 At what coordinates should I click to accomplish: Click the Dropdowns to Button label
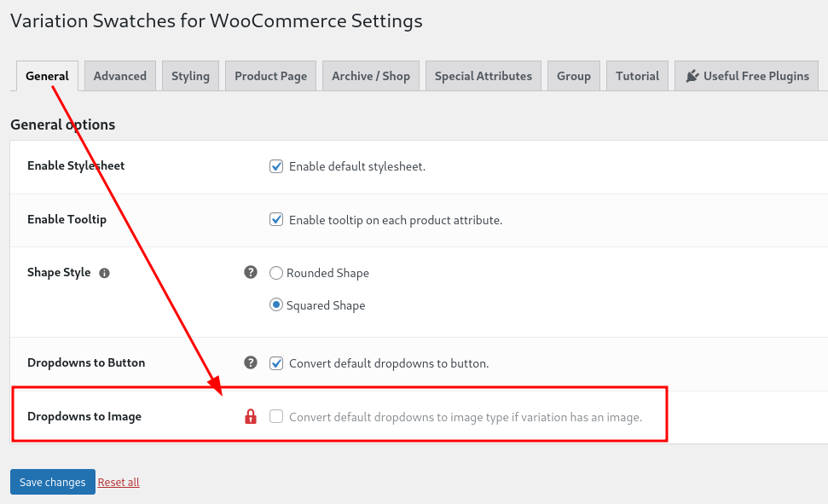[x=86, y=362]
